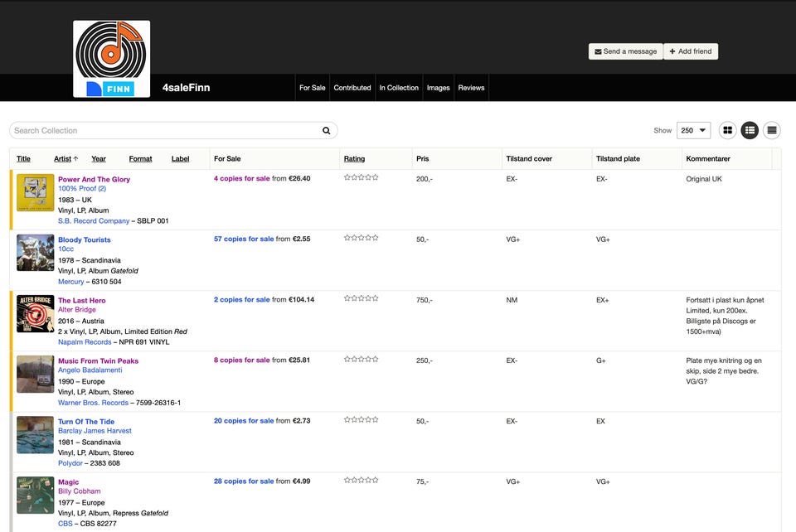Image resolution: width=796 pixels, height=532 pixels.
Task: Open the For Sale tab
Action: tap(313, 88)
